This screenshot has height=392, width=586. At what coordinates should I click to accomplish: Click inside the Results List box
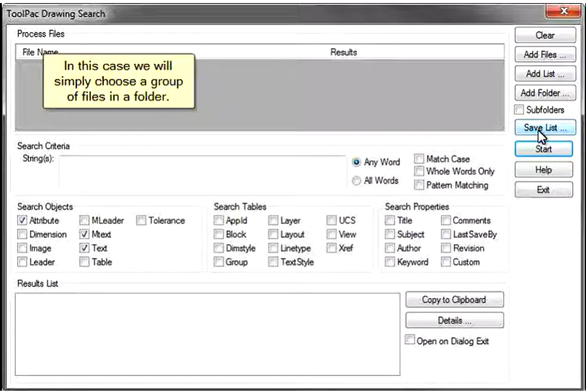click(x=207, y=334)
